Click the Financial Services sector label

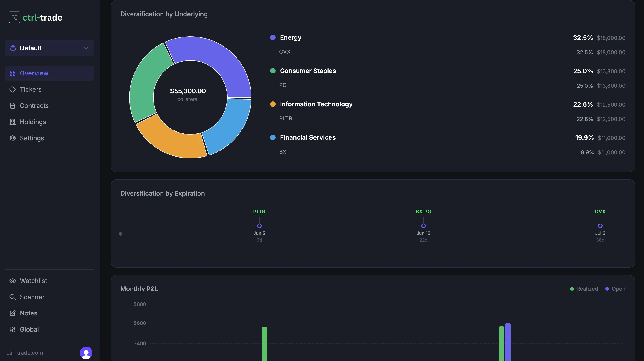tap(308, 138)
